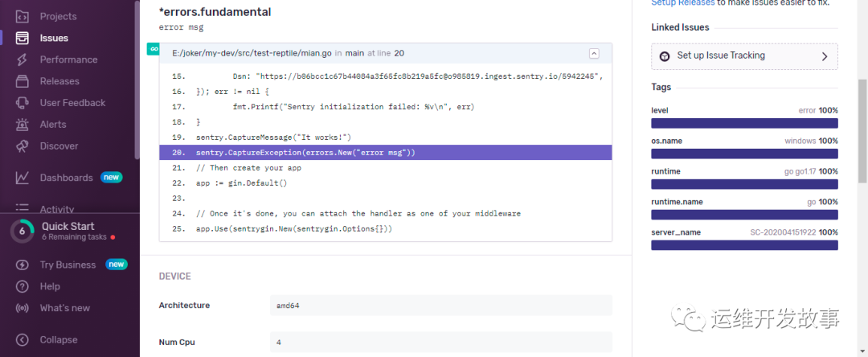
Task: Open What's new in sidebar
Action: [x=64, y=308]
